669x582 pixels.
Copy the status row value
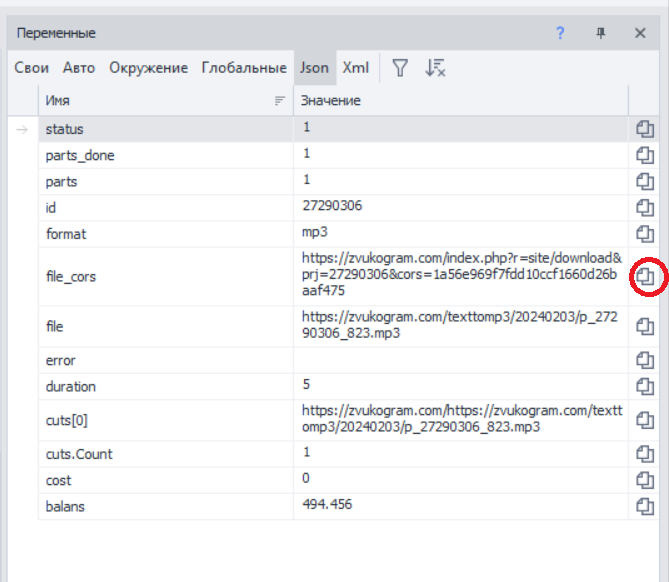click(x=645, y=129)
